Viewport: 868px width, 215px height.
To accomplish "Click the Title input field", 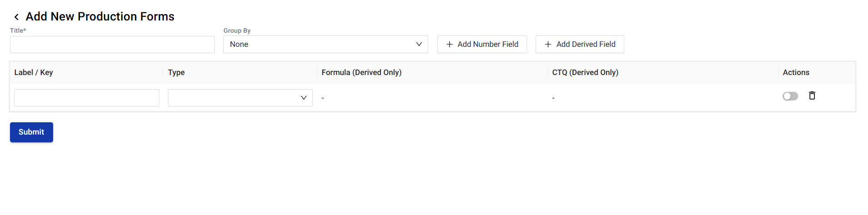I will point(112,45).
